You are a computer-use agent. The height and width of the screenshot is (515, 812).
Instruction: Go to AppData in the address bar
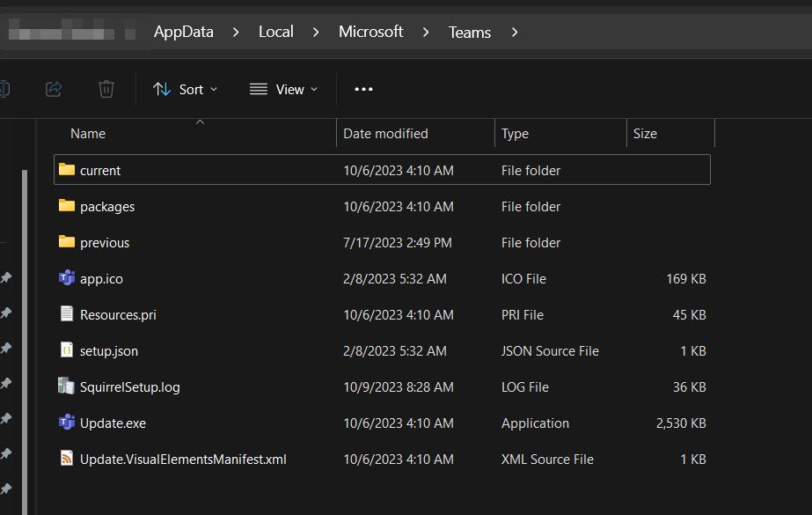tap(183, 32)
